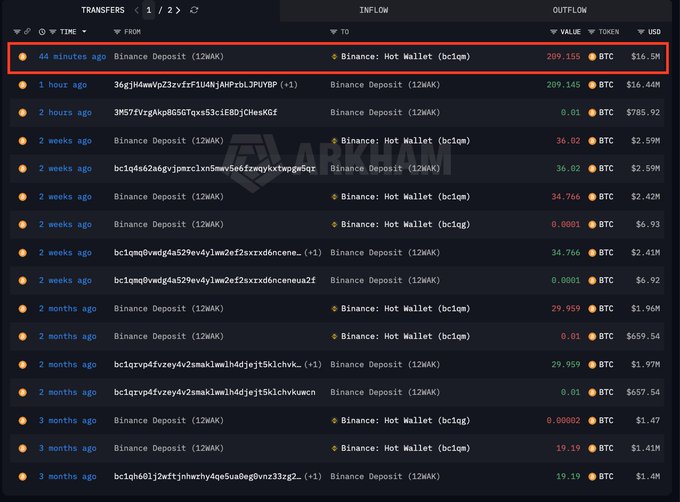
Task: Click the +1 badge in $1.97M row
Action: (313, 364)
